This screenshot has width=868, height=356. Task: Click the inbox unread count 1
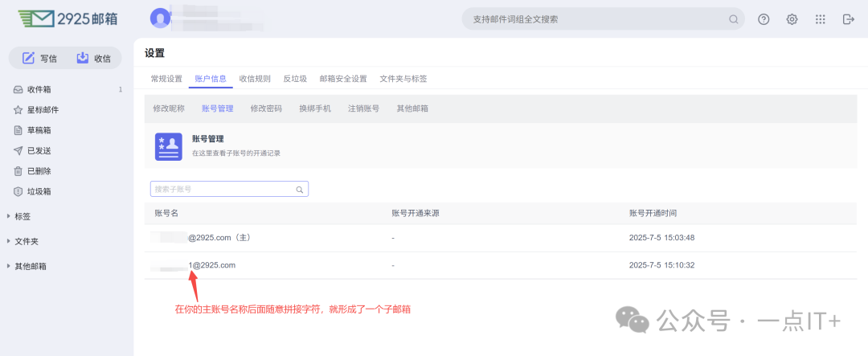tap(120, 89)
